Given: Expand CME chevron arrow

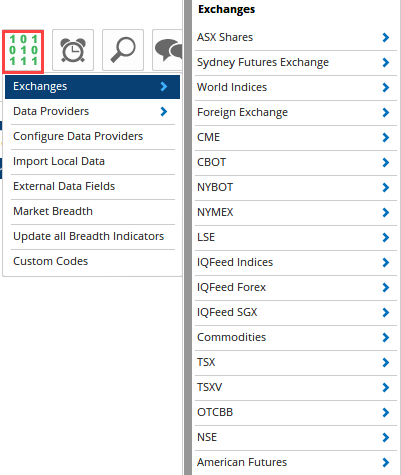Looking at the screenshot, I should coord(386,137).
